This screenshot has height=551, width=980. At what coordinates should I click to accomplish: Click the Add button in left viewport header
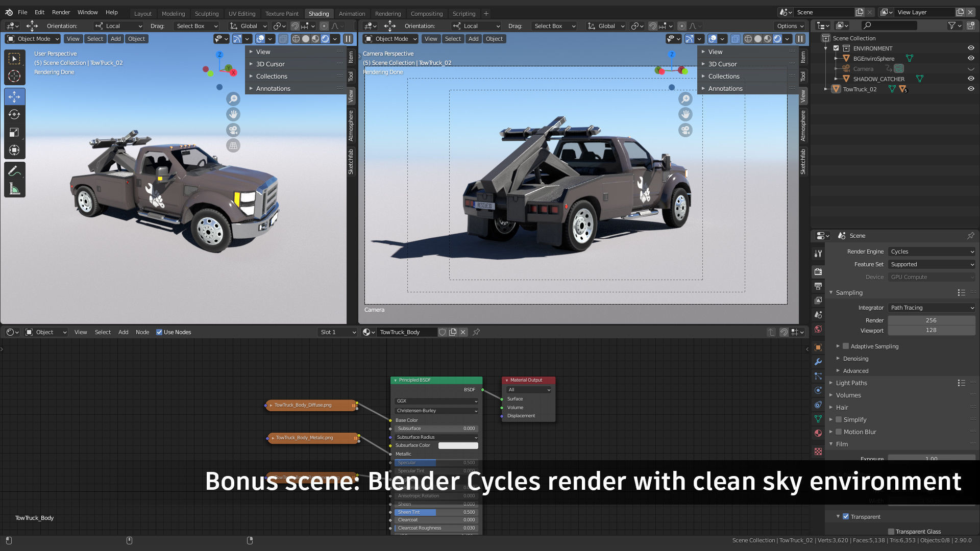[x=116, y=39]
